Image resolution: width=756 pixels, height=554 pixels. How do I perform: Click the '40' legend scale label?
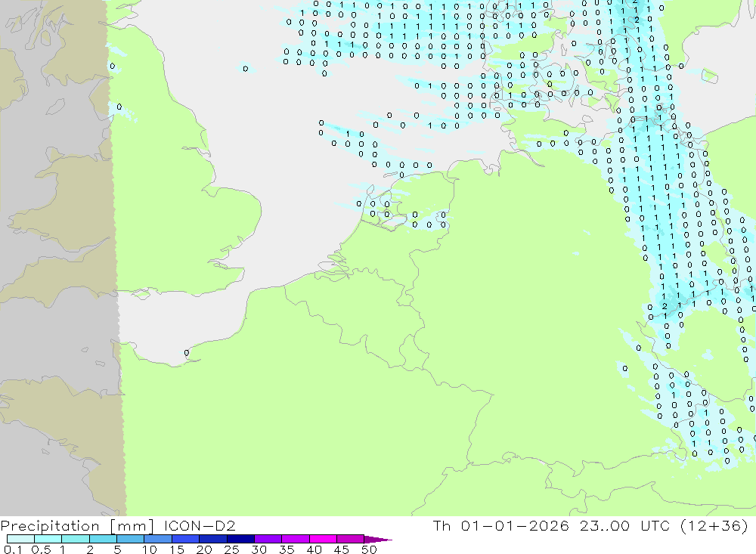pos(314,549)
